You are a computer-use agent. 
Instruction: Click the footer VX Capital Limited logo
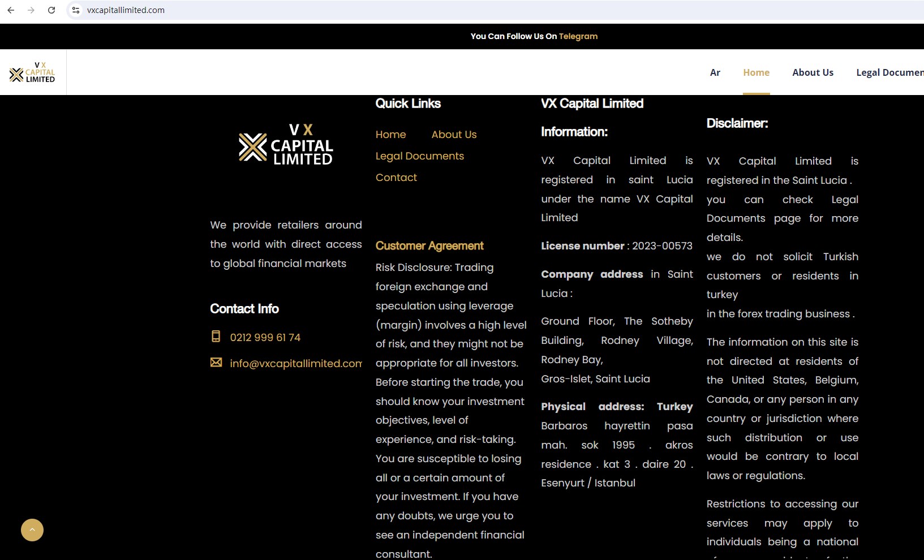click(286, 144)
